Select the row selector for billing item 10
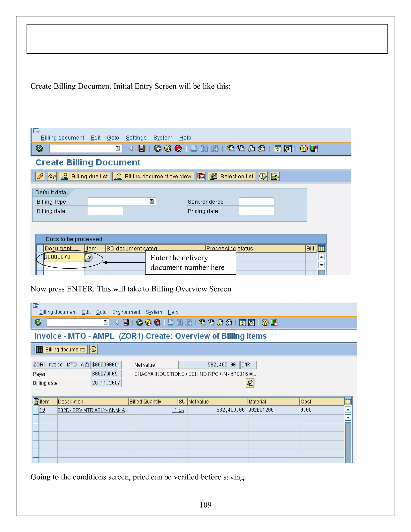 [x=36, y=410]
